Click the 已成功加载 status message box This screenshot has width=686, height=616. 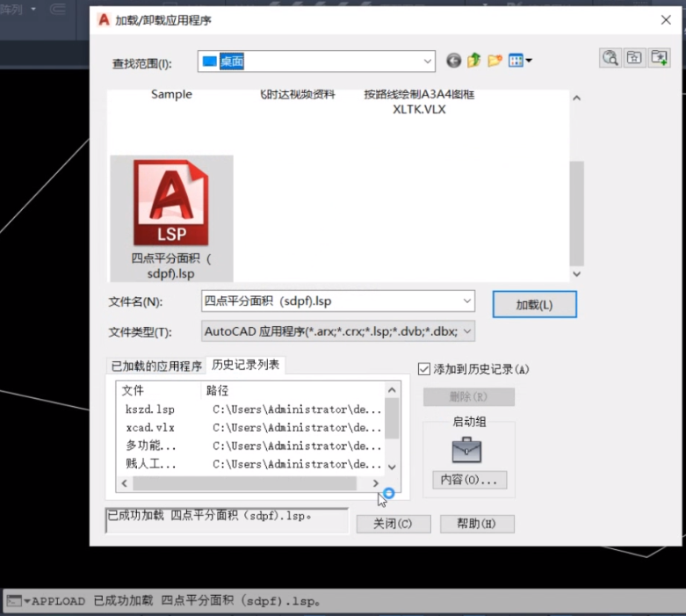[x=227, y=520]
